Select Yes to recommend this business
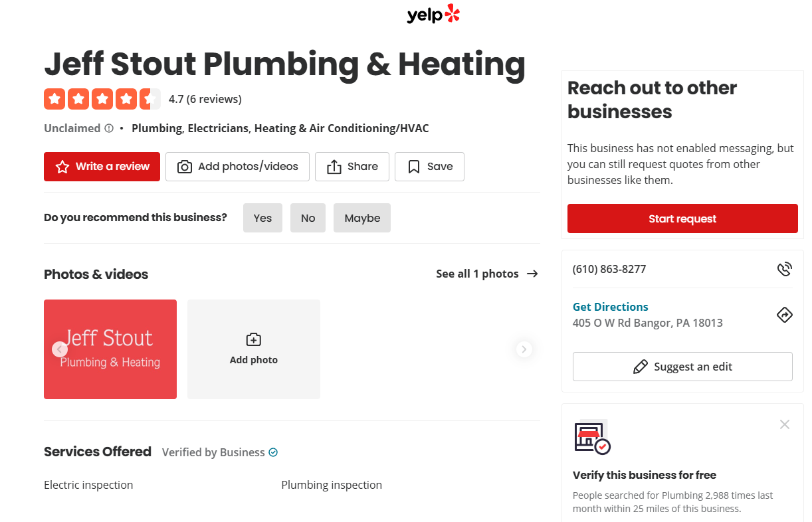 tap(262, 218)
